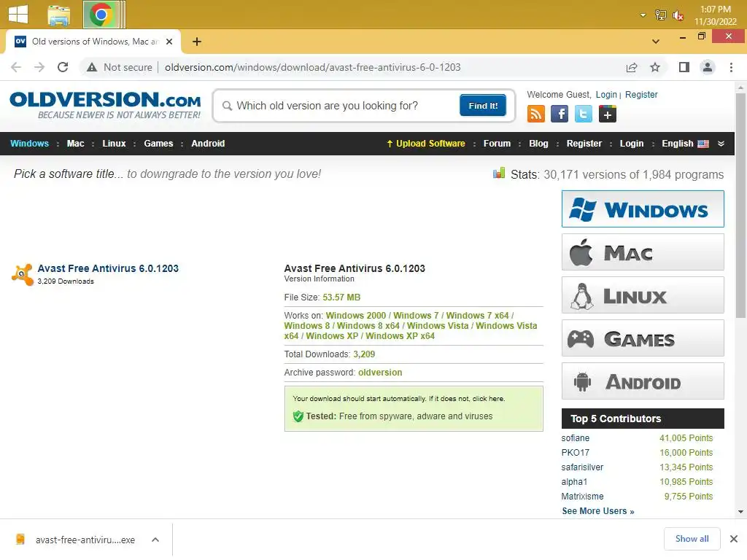Open Forum from the nav bar
This screenshot has height=560, width=747.
[497, 144]
